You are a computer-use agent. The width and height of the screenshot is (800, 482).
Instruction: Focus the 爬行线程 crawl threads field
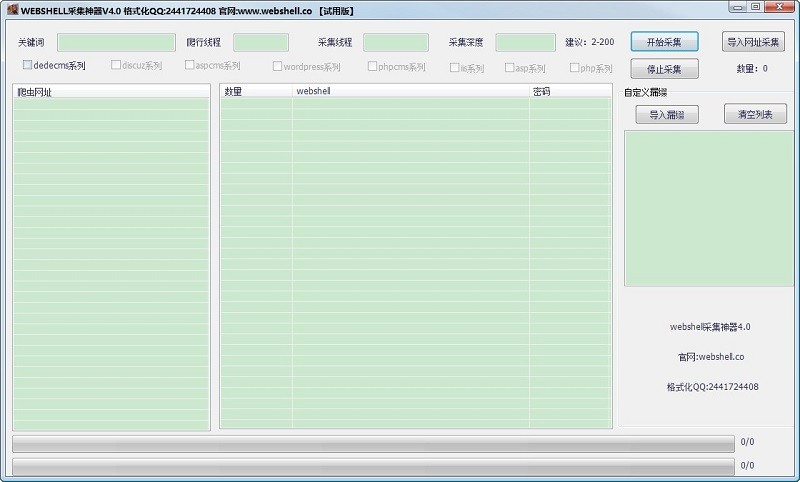[261, 42]
